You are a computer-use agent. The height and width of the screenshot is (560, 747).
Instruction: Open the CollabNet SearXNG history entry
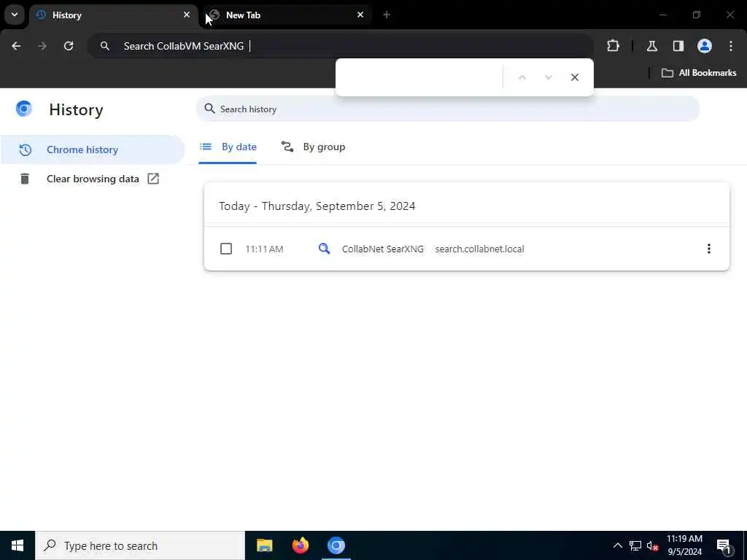(x=382, y=249)
